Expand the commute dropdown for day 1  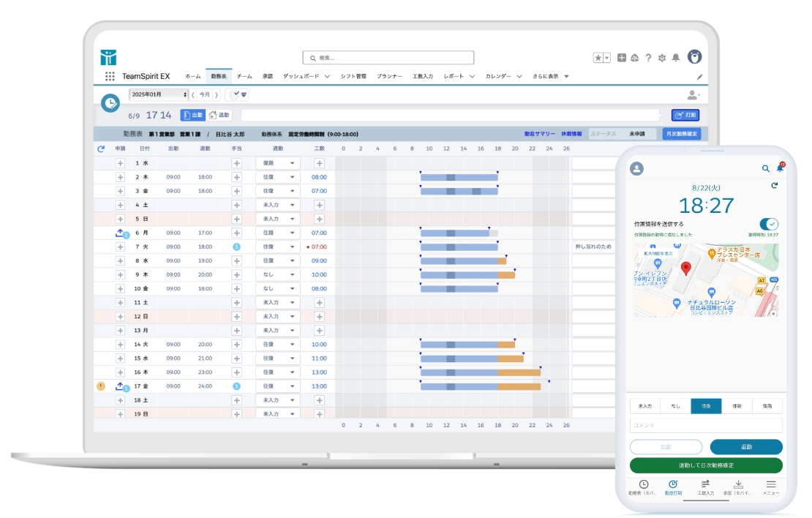[x=278, y=163]
